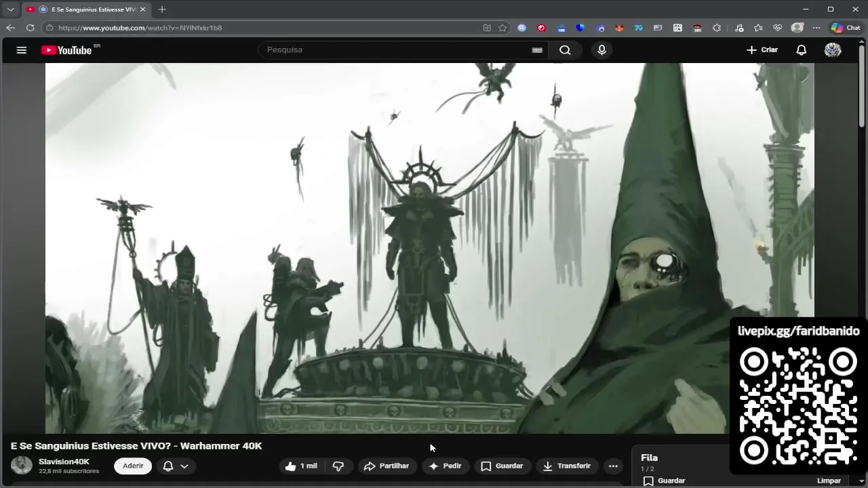Open the on-screen keyboard in search box

click(537, 50)
